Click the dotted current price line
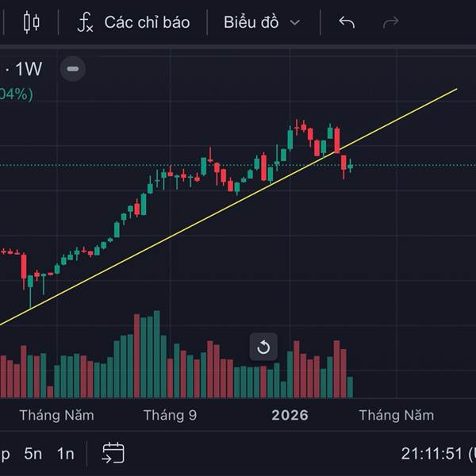This screenshot has height=476, width=476. 413,165
